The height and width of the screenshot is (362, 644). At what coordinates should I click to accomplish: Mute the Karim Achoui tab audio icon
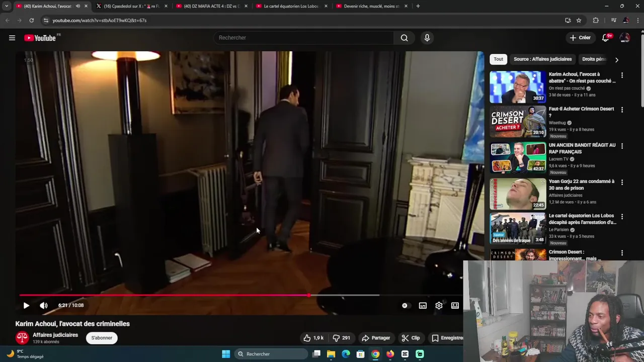(x=77, y=6)
